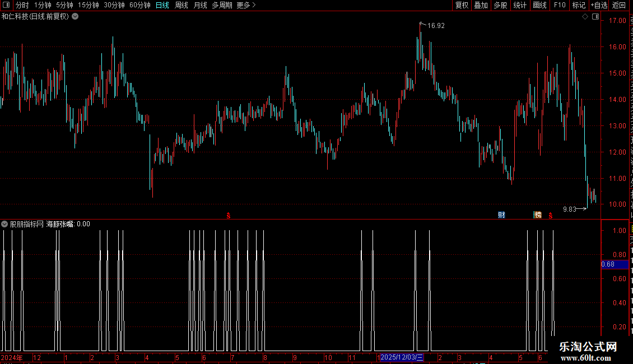Select the 30分钟 period tab

coord(114,5)
